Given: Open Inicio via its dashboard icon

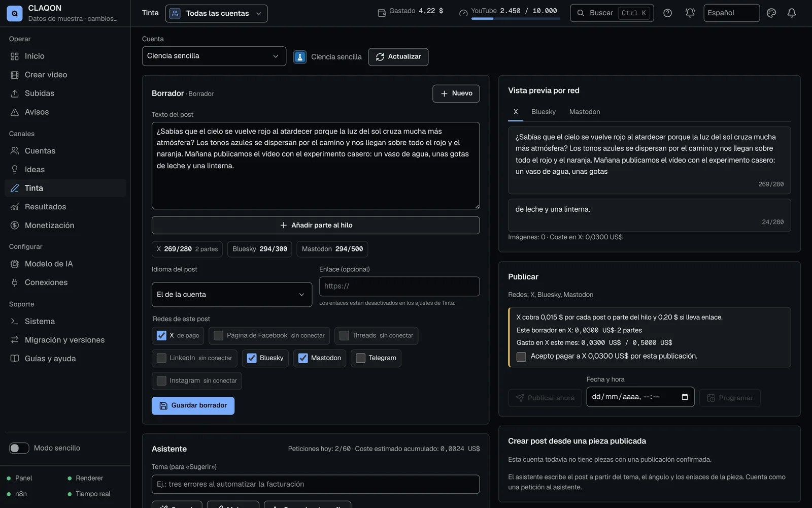Looking at the screenshot, I should click(15, 56).
